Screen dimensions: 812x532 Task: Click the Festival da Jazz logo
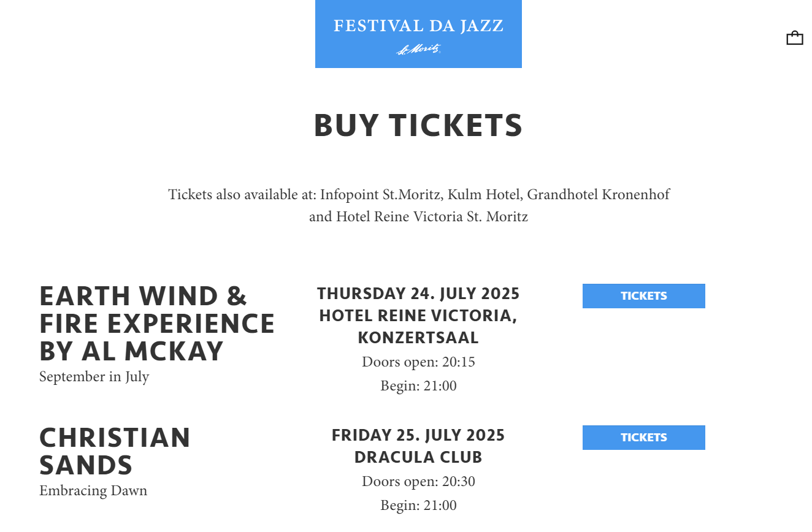tap(418, 34)
